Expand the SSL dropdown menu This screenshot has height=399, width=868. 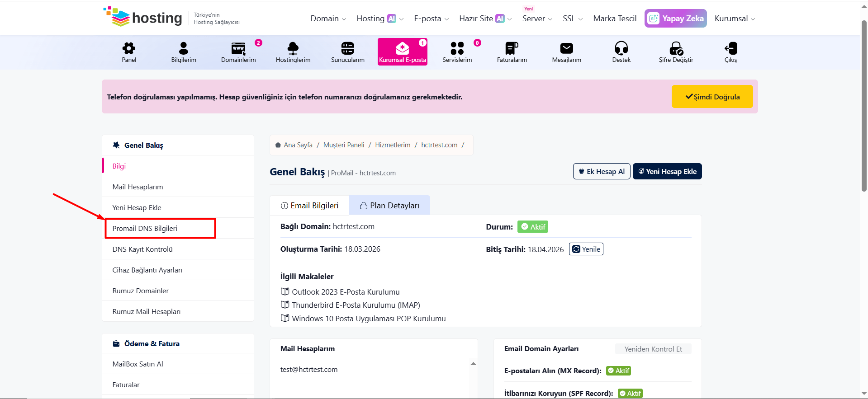[573, 19]
